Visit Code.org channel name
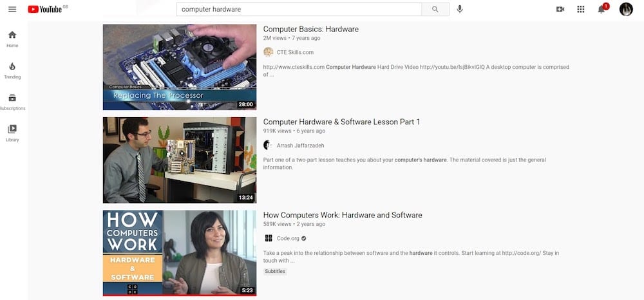644x300 pixels. tap(288, 238)
